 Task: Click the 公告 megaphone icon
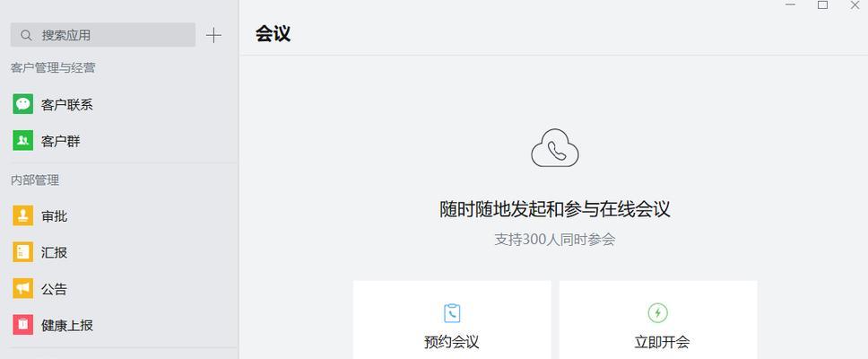pyautogui.click(x=22, y=289)
